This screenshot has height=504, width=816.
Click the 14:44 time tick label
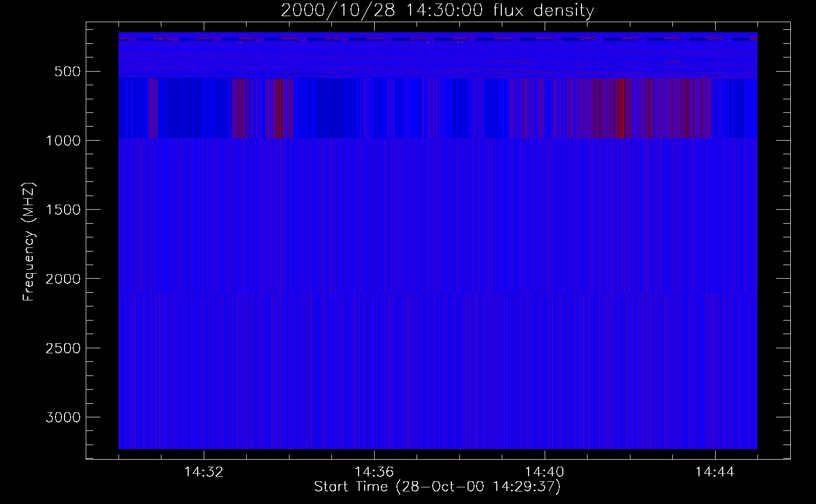715,472
